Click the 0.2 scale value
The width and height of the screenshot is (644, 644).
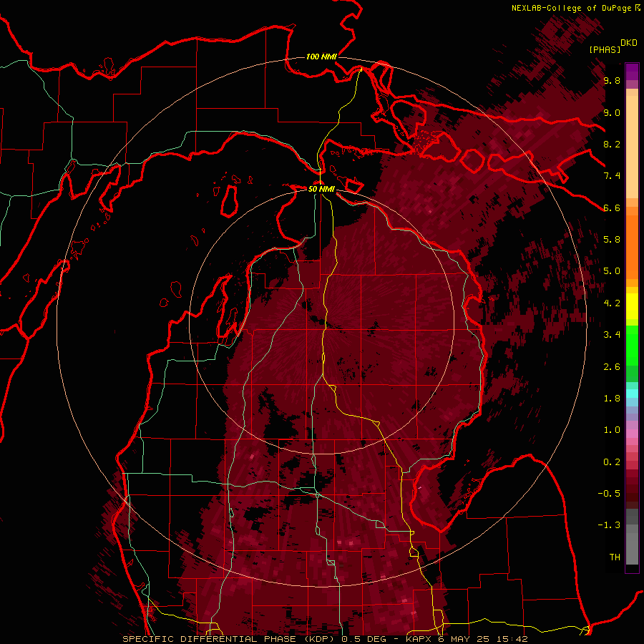point(612,462)
